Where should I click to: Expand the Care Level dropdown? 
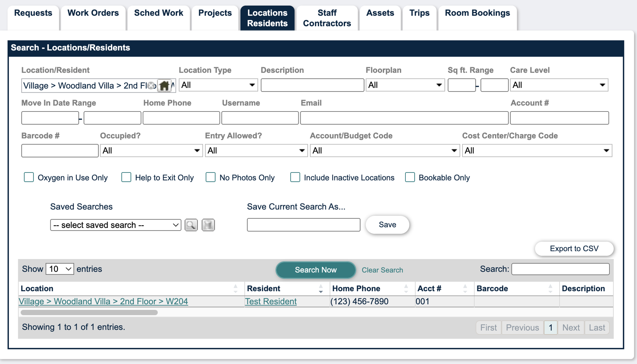pyautogui.click(x=559, y=85)
